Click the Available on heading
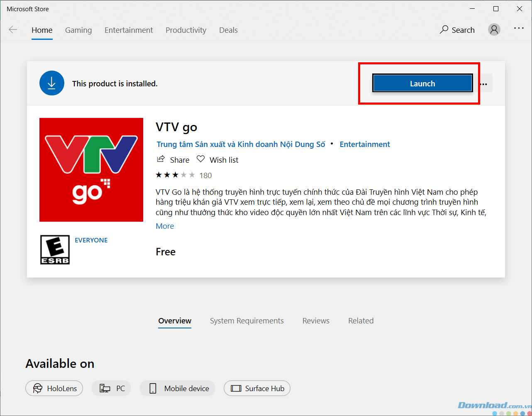Screen dimensions: 532x416 tap(60, 364)
